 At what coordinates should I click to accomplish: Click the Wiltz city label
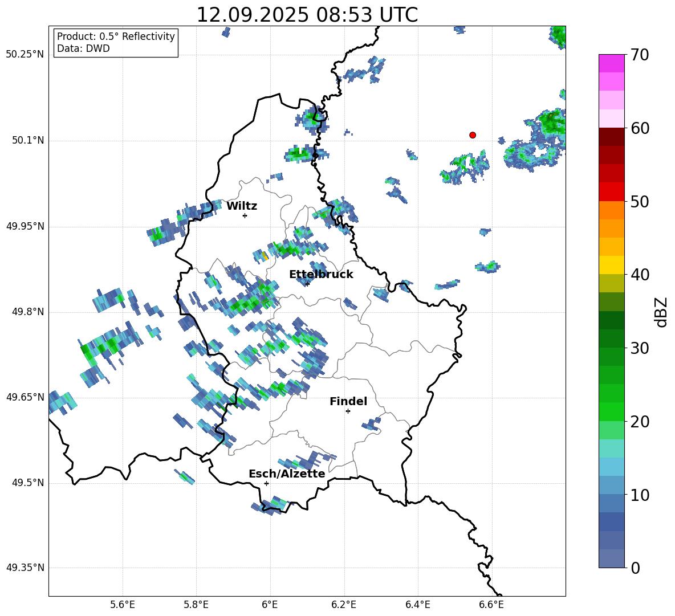tap(242, 206)
